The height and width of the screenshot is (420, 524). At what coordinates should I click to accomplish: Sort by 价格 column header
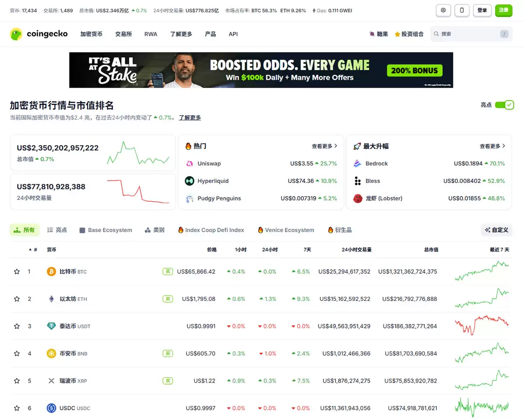(x=212, y=250)
